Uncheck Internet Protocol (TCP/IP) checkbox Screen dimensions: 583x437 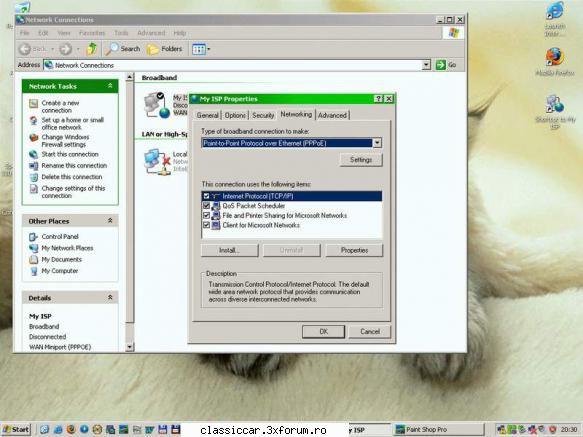206,196
